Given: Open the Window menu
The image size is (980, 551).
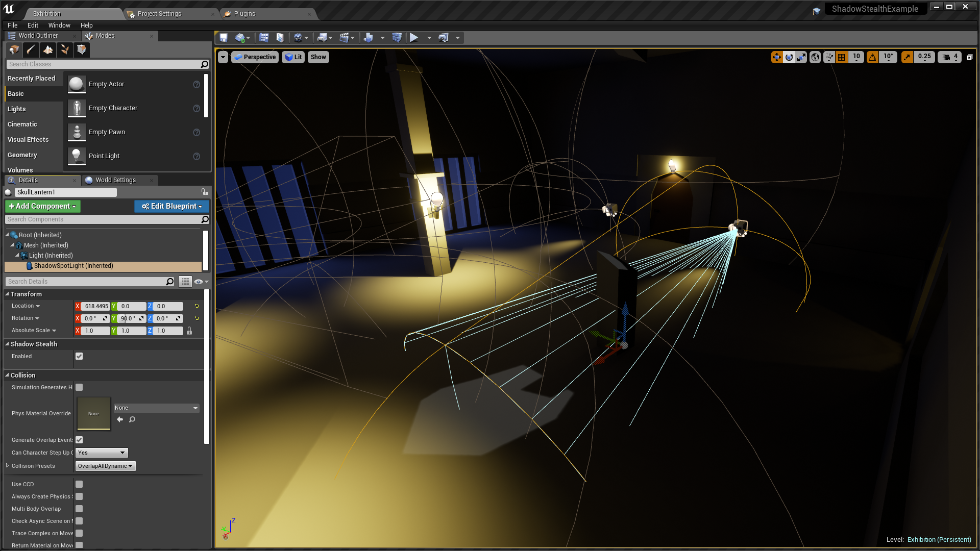Looking at the screenshot, I should click(59, 25).
